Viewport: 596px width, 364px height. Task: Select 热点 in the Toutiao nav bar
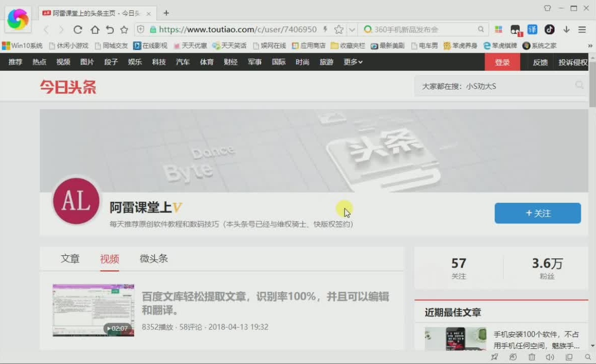coord(39,62)
